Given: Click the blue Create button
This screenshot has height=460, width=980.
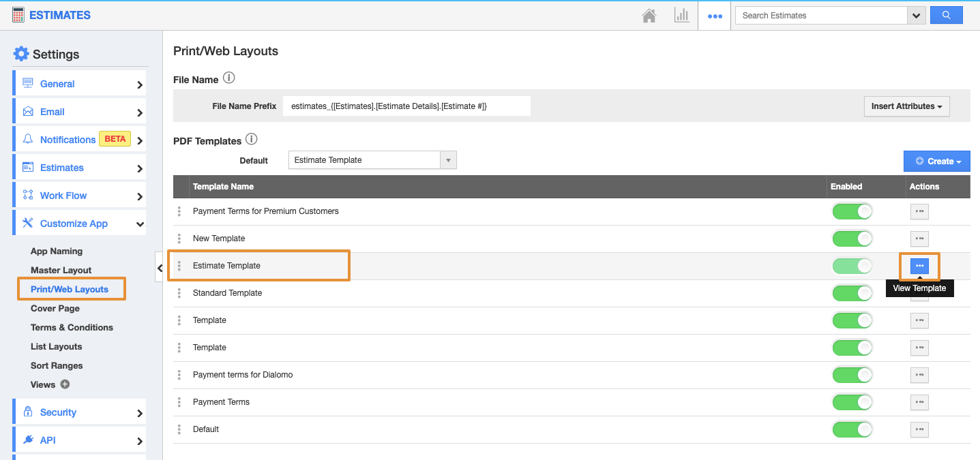Looking at the screenshot, I should point(936,162).
